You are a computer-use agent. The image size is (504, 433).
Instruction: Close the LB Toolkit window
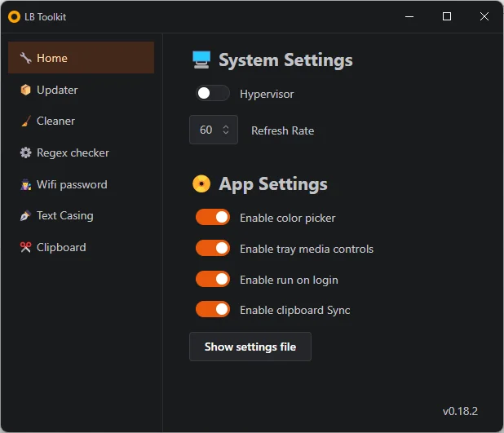pyautogui.click(x=484, y=16)
